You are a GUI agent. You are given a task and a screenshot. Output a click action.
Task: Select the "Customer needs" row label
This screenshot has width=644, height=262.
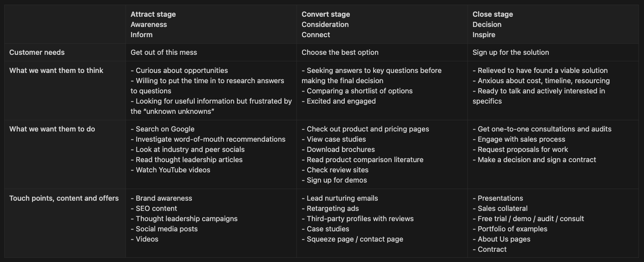pos(37,52)
